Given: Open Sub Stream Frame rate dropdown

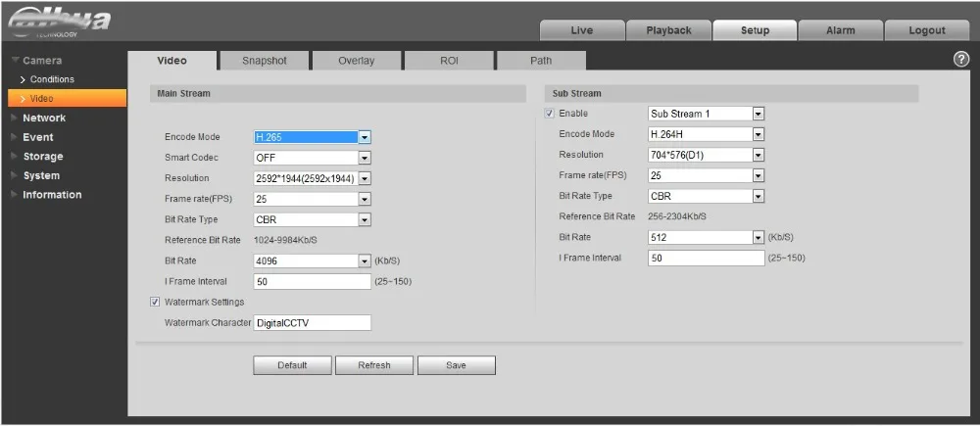Looking at the screenshot, I should point(707,175).
